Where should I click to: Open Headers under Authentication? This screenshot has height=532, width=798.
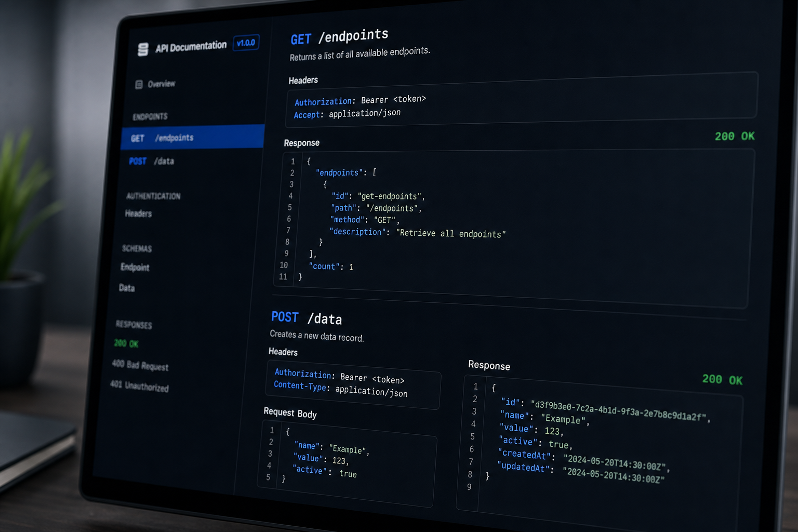pos(138,214)
